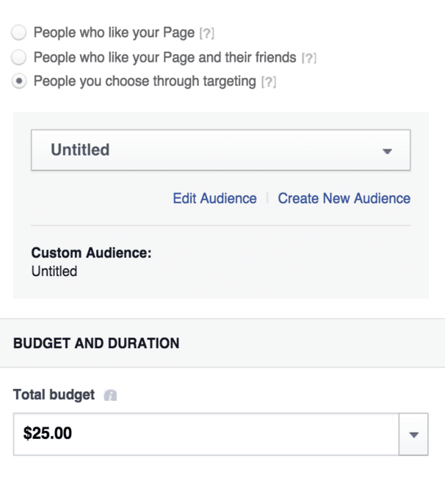Click the Edit Audience link
448x486 pixels.
(x=214, y=198)
